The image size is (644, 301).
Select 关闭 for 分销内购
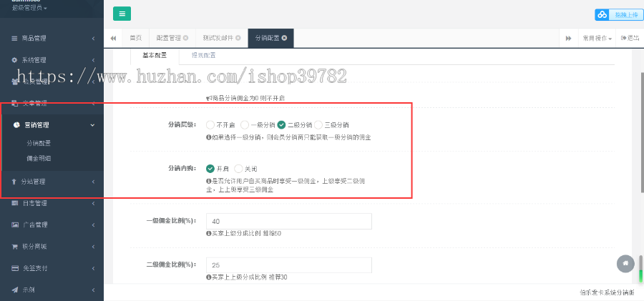click(238, 168)
